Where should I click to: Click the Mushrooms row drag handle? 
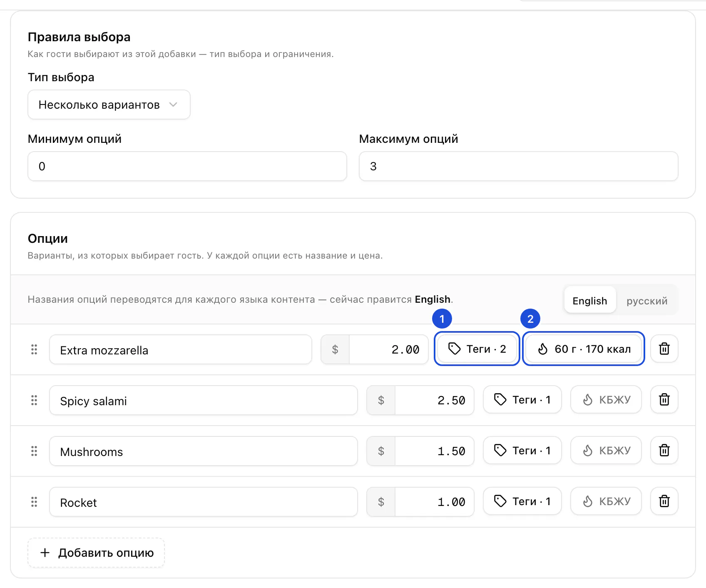click(34, 451)
